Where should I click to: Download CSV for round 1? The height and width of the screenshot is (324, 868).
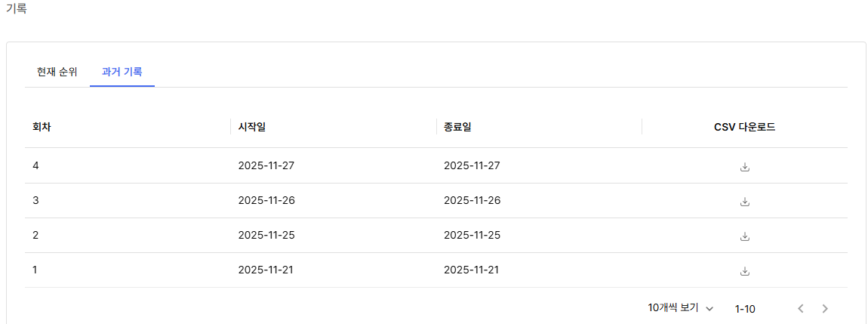click(744, 271)
